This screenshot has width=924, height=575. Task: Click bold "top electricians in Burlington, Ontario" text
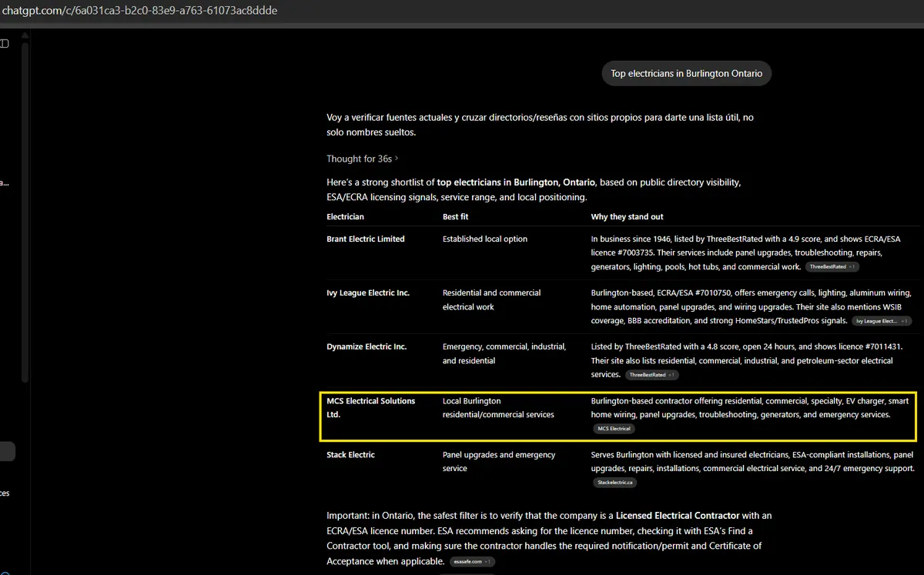pyautogui.click(x=516, y=182)
